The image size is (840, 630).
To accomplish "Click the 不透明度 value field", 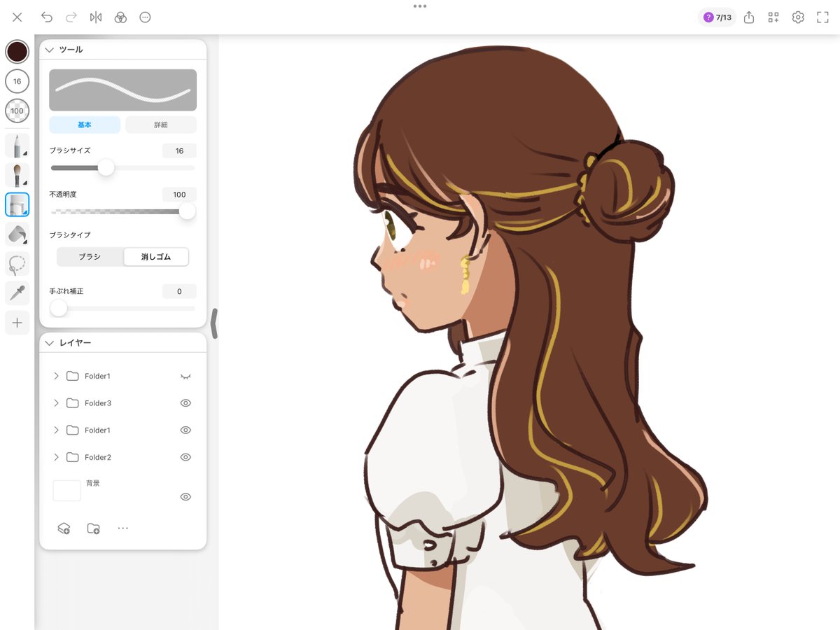I will pyautogui.click(x=179, y=195).
